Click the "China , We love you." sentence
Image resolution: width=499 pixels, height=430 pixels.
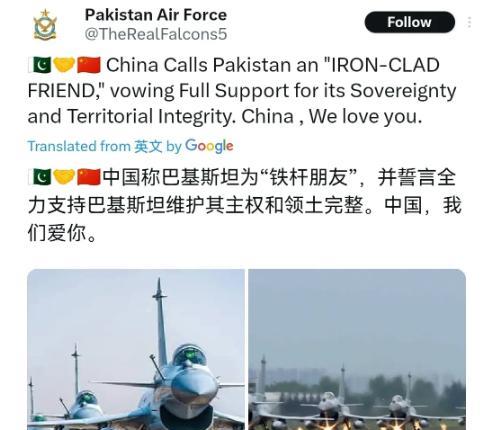coord(332,117)
